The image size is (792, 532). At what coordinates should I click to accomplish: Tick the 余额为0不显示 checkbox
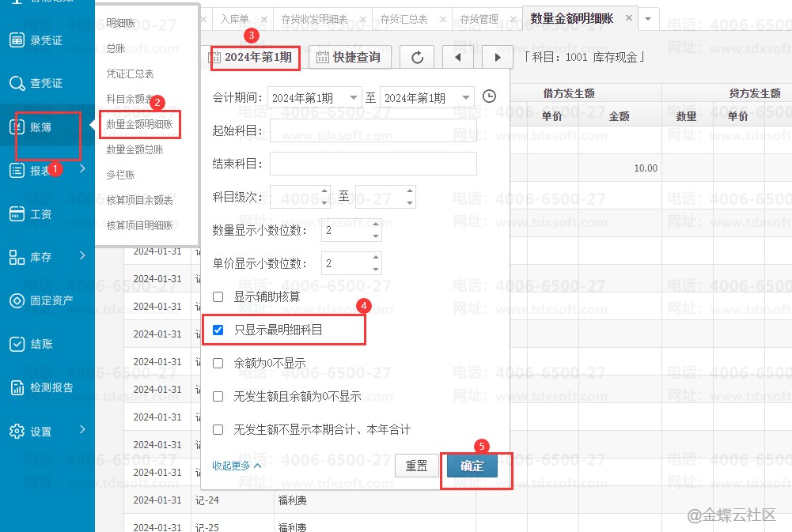point(218,364)
